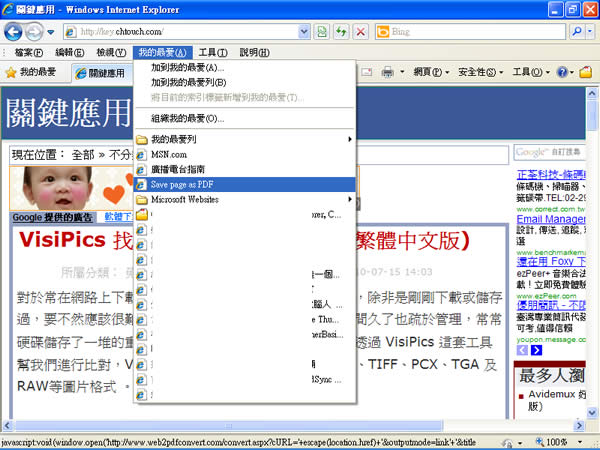
Task: Open the 正荃科技 ad link
Action: click(551, 175)
